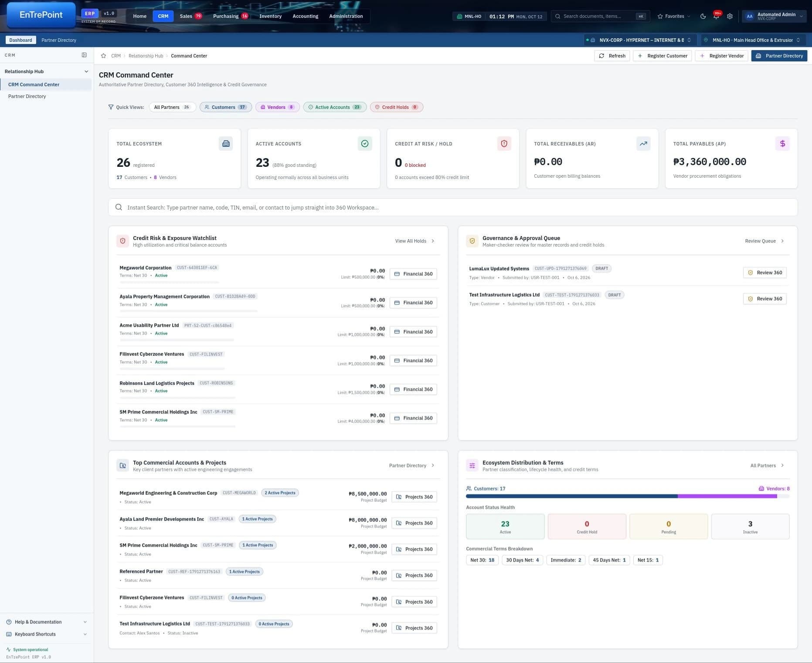Click the Total Payables dollar icon

pos(782,144)
